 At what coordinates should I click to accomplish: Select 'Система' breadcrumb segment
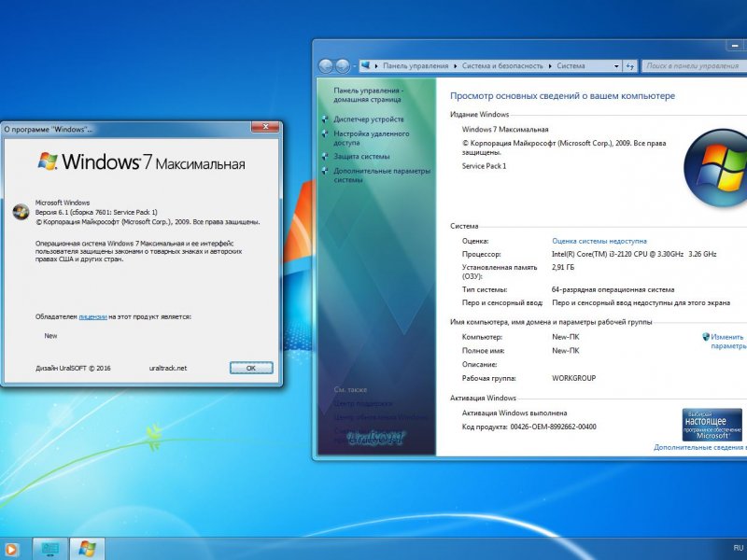[x=571, y=66]
